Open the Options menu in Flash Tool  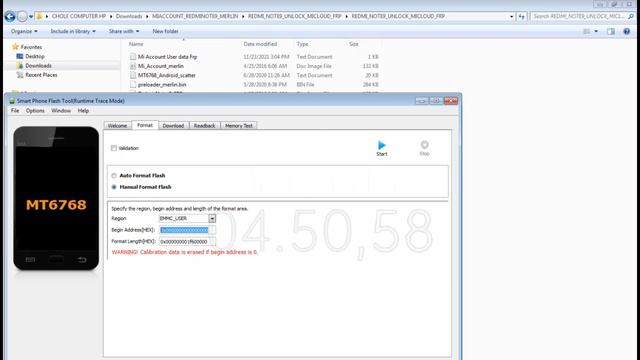pyautogui.click(x=35, y=111)
